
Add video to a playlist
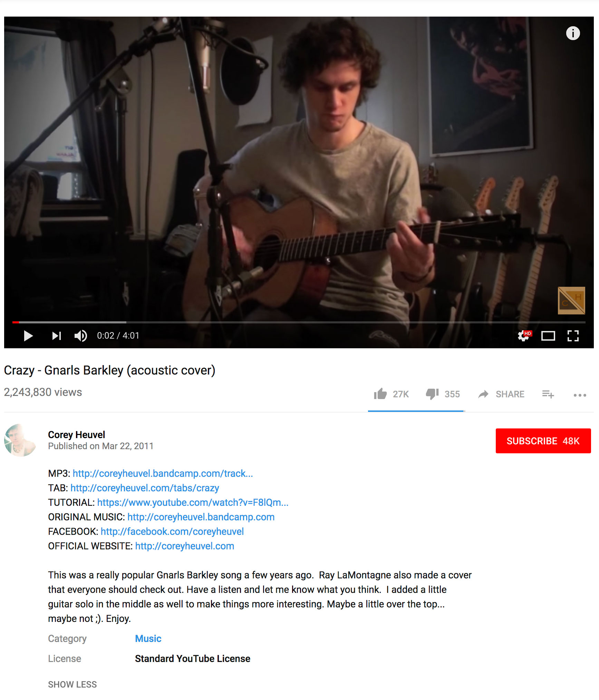click(548, 394)
